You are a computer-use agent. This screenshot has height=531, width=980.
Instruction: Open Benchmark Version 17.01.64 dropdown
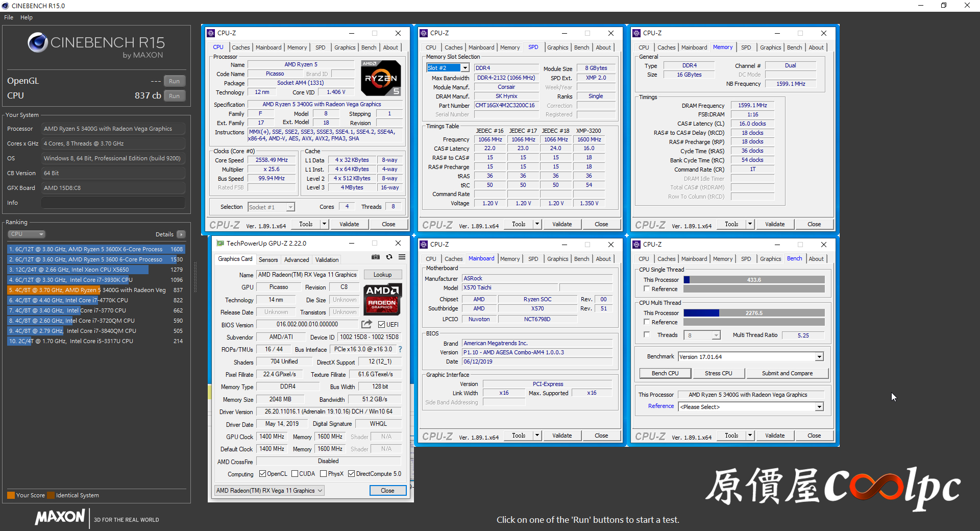coord(819,357)
